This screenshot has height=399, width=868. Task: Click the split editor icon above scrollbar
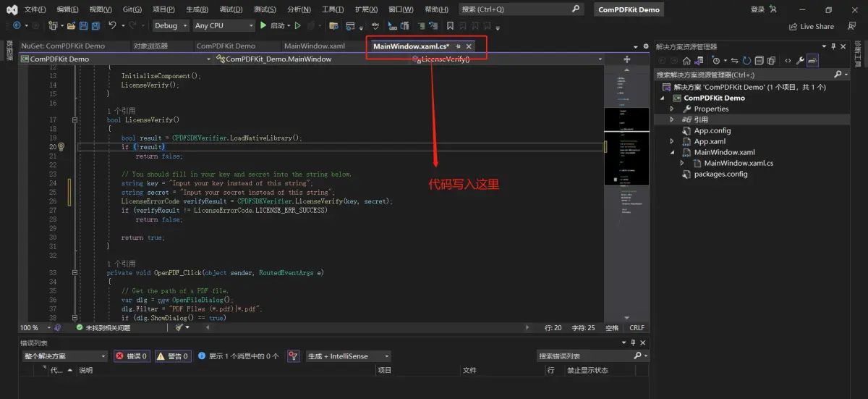click(x=626, y=59)
